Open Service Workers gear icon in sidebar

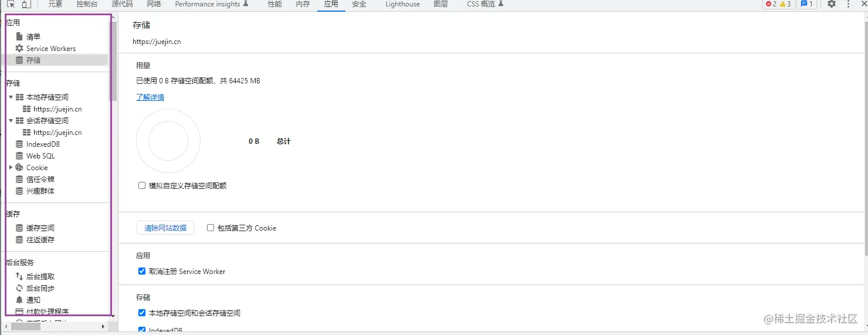point(19,48)
